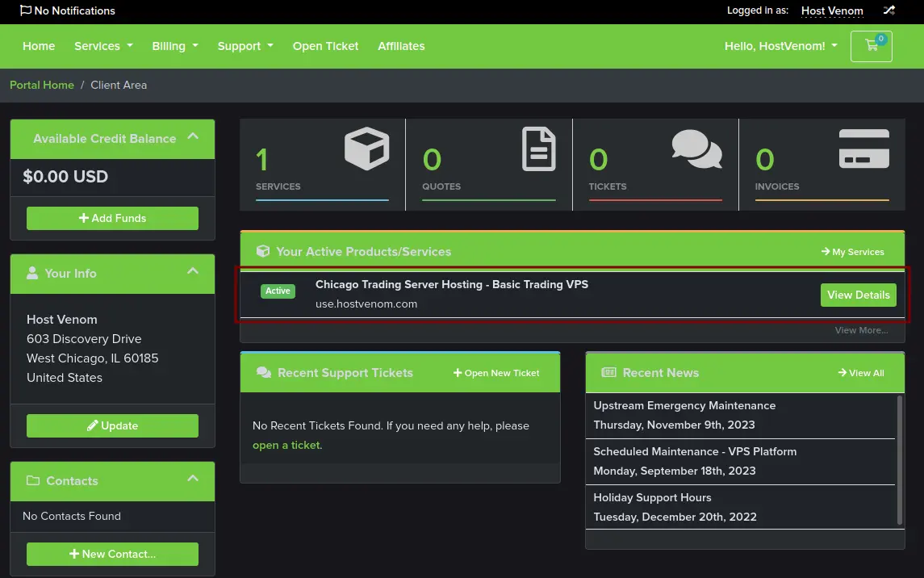Viewport: 924px width, 578px height.
Task: Click the Tickets chat bubbles icon
Action: pos(696,149)
